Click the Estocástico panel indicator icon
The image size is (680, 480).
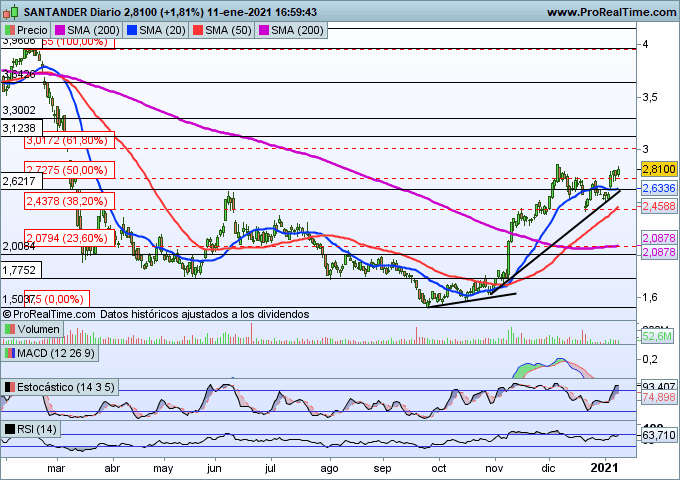pos(10,387)
